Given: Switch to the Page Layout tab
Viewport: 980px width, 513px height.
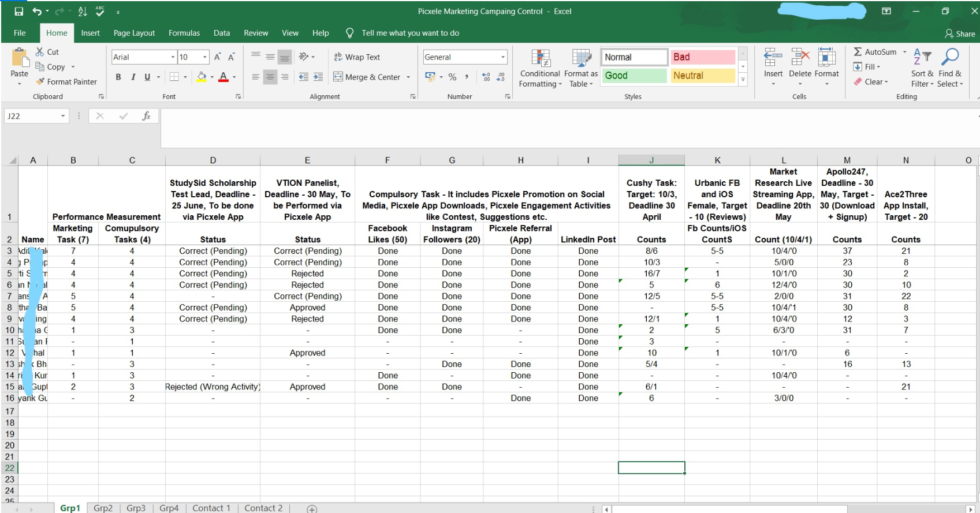Looking at the screenshot, I should click(134, 33).
